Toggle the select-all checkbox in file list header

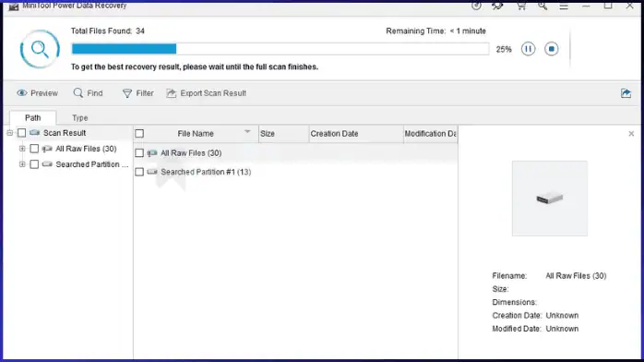tap(139, 134)
